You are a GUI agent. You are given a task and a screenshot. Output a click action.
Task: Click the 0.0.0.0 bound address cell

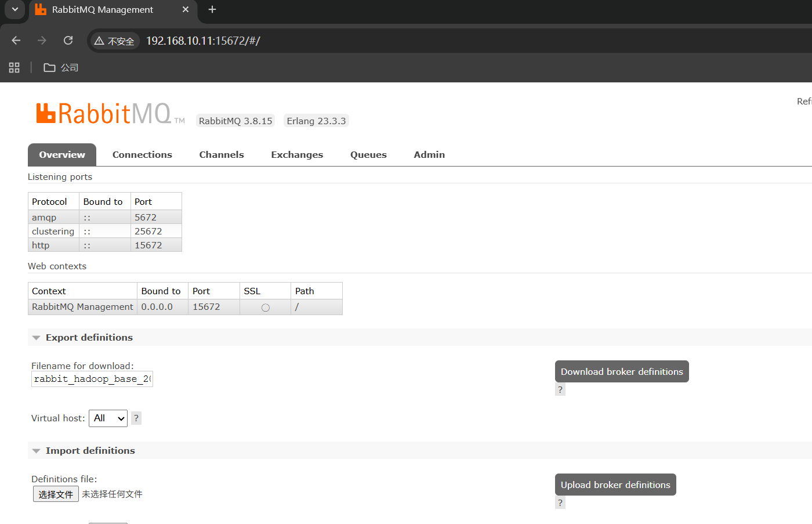(163, 307)
